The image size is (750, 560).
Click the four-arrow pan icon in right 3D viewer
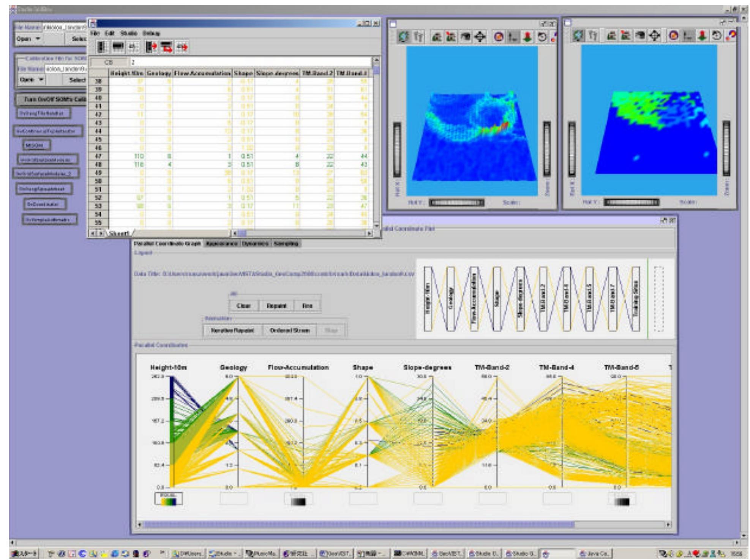click(x=654, y=36)
